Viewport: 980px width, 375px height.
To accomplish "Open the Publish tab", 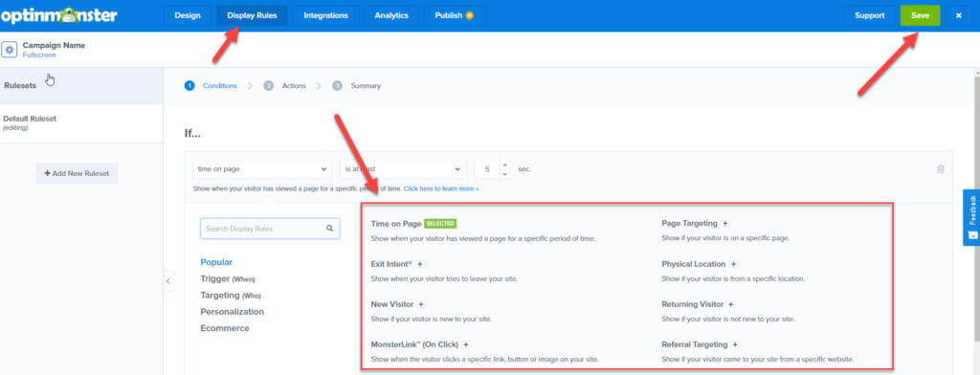I will 455,15.
